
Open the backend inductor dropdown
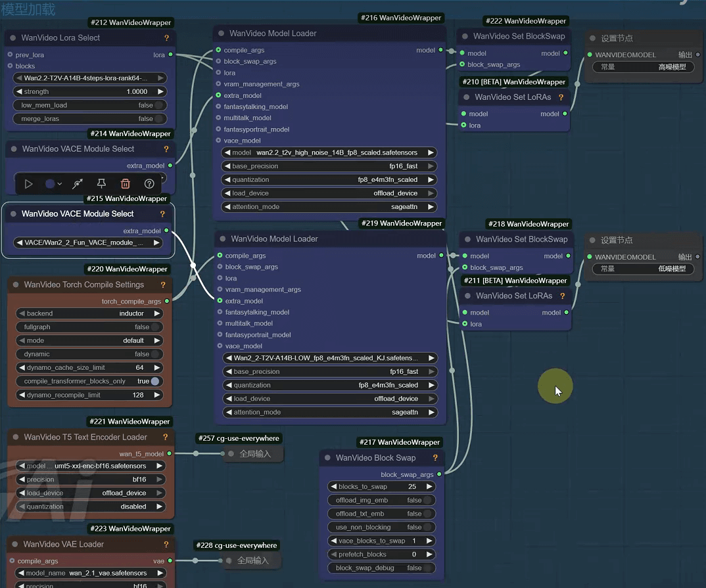pos(89,313)
